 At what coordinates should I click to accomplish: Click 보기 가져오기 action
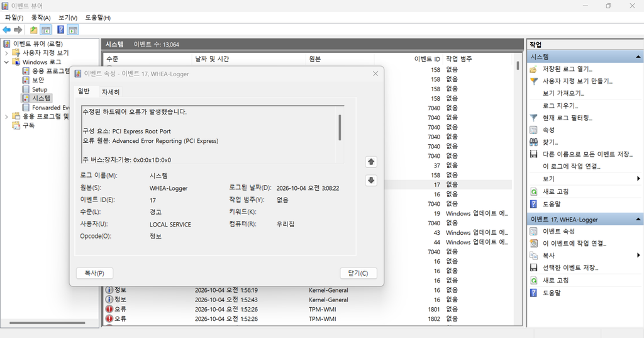(563, 93)
